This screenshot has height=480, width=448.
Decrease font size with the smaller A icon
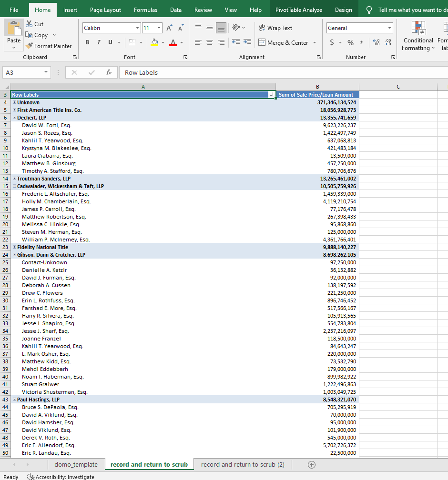pyautogui.click(x=181, y=28)
